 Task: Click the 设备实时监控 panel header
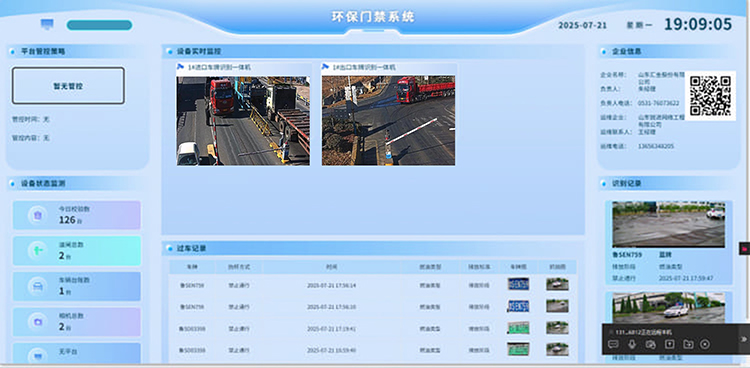coord(373,51)
